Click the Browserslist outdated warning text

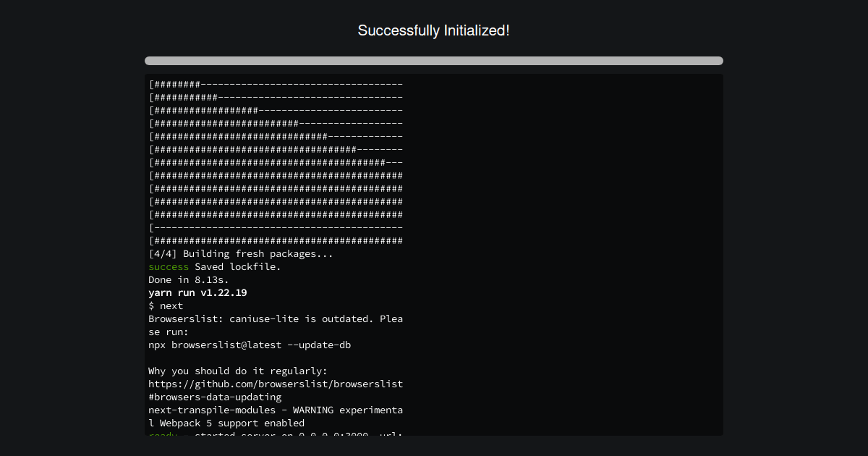click(x=275, y=318)
